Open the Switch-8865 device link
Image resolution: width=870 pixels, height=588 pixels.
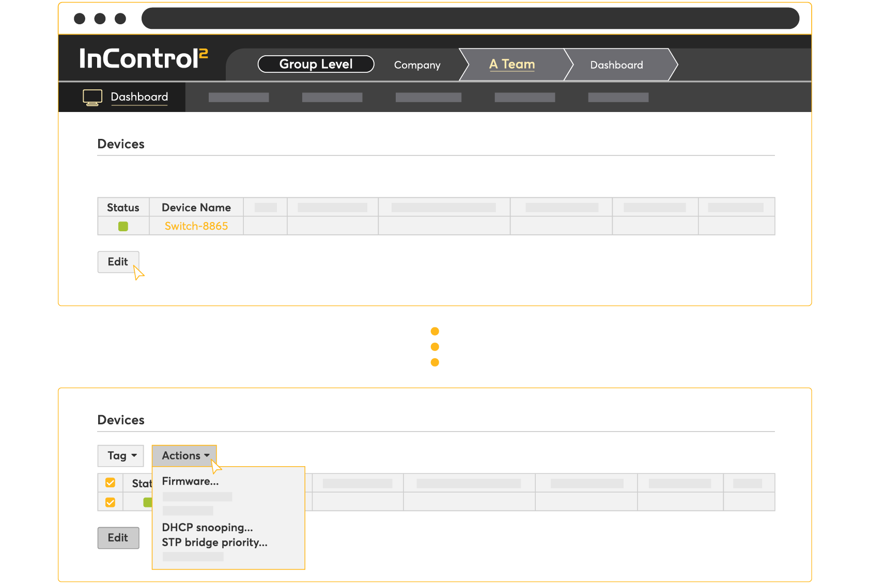pyautogui.click(x=196, y=226)
